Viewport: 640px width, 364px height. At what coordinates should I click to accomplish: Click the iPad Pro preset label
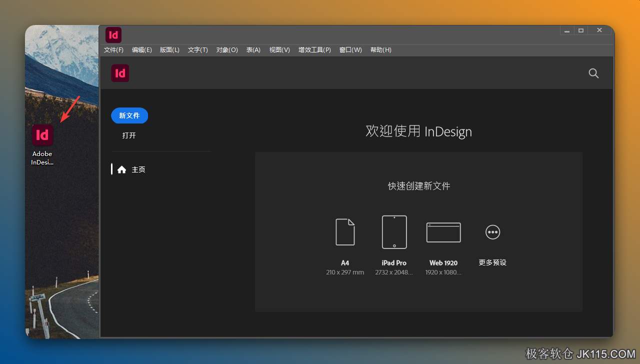pyautogui.click(x=394, y=263)
